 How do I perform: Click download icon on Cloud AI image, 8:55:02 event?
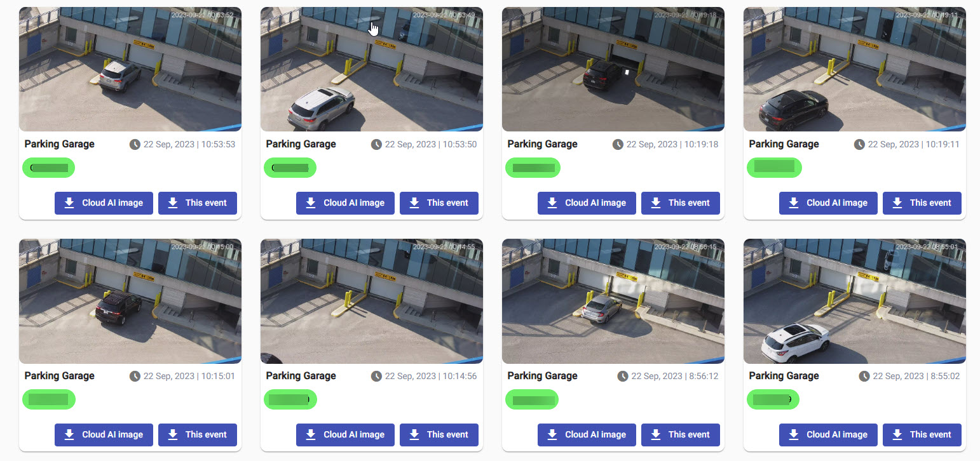point(794,435)
